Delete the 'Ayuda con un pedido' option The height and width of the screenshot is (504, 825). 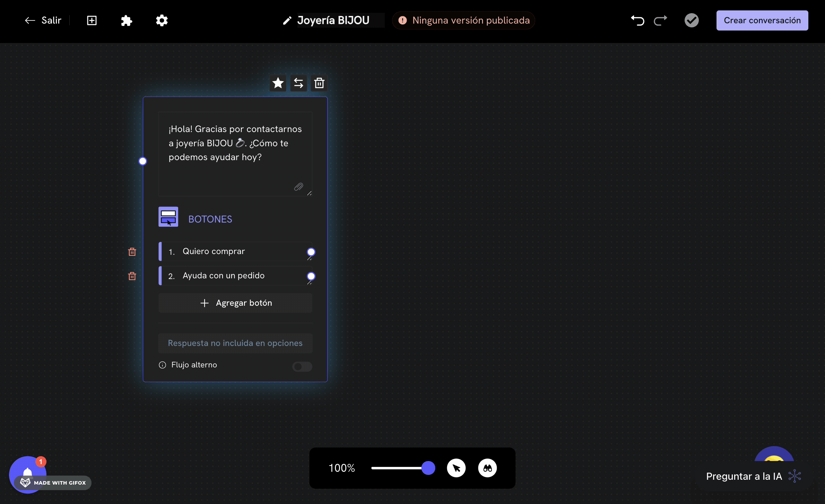click(x=132, y=276)
